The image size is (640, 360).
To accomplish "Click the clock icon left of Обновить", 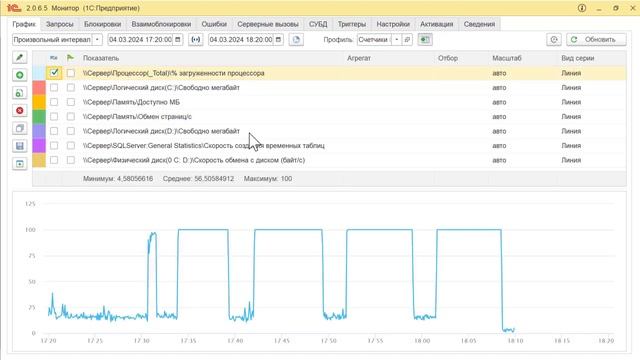I will click(554, 40).
